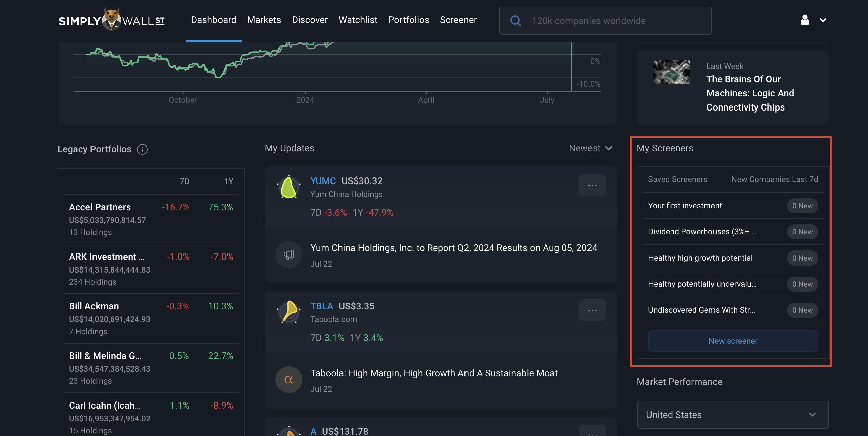The image size is (868, 436).
Task: Expand the United States market dropdown
Action: pyautogui.click(x=733, y=415)
